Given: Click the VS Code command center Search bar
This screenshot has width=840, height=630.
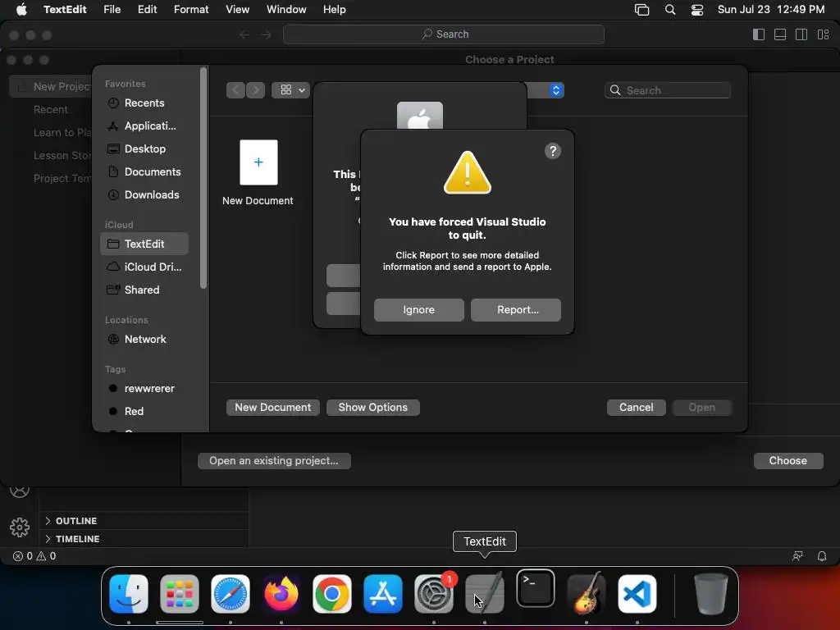Looking at the screenshot, I should (x=444, y=34).
